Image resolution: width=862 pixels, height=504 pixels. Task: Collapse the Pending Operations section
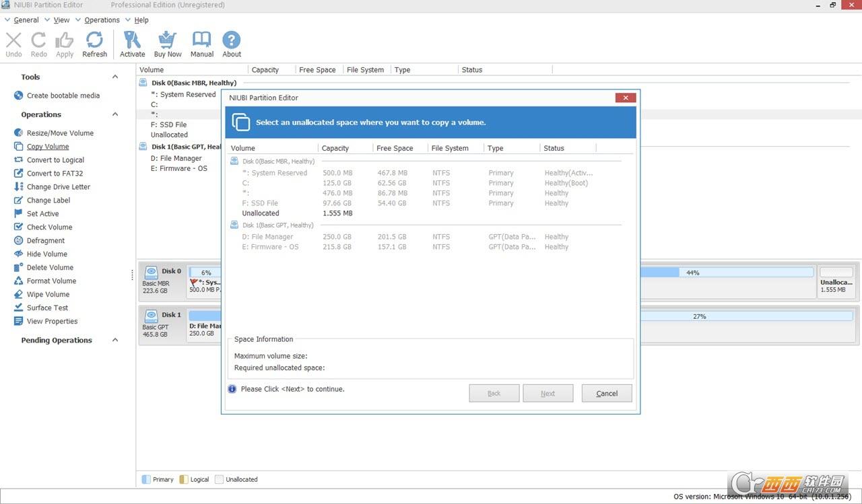coord(115,340)
